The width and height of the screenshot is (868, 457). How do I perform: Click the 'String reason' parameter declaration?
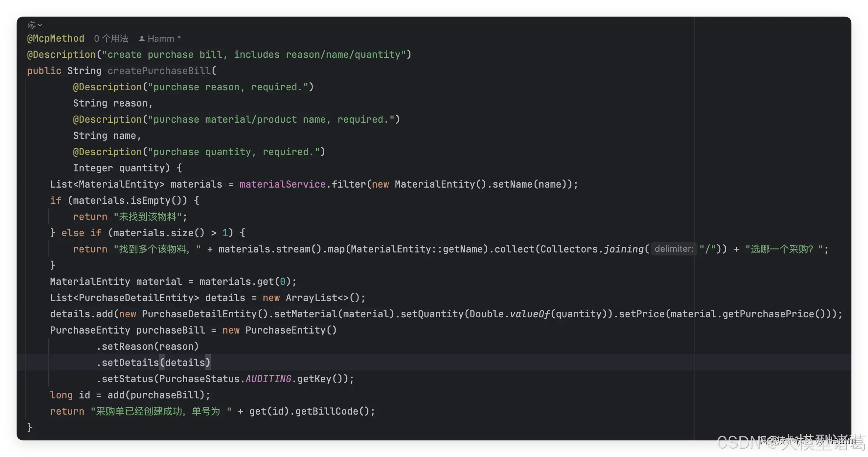tap(110, 103)
